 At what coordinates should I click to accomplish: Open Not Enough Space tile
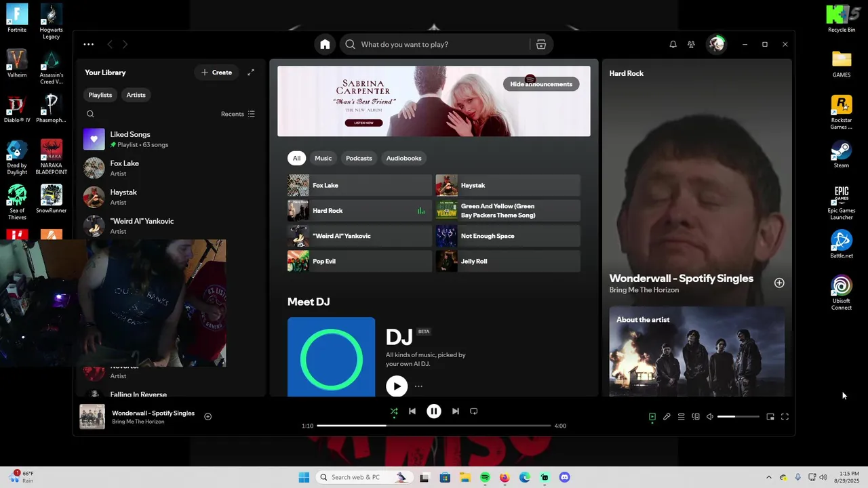point(508,236)
